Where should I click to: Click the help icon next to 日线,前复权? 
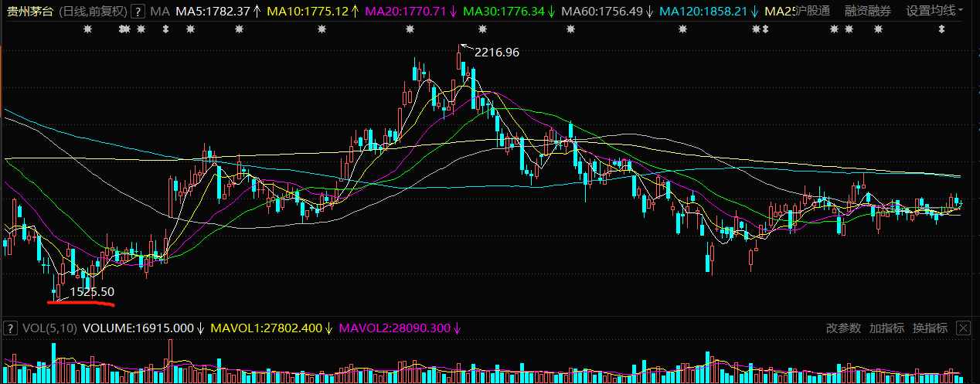pyautogui.click(x=138, y=12)
